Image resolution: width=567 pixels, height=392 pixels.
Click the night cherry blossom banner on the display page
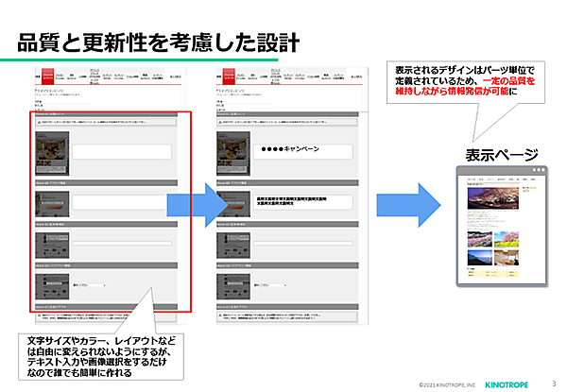coord(493,197)
